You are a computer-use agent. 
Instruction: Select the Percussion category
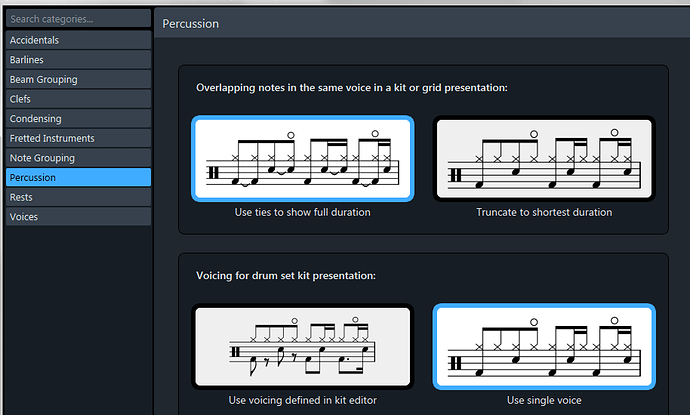tap(78, 177)
